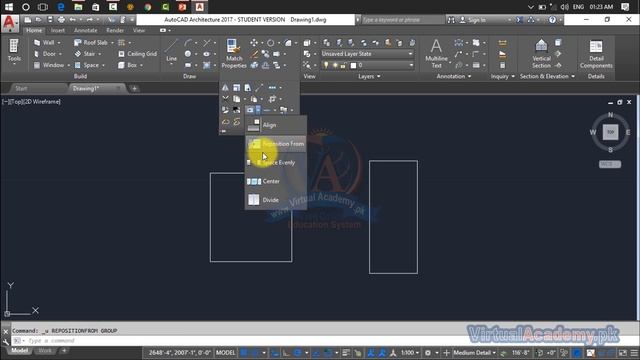640x360 pixels.
Task: Select the Roof Slab tool
Action: coord(91,42)
